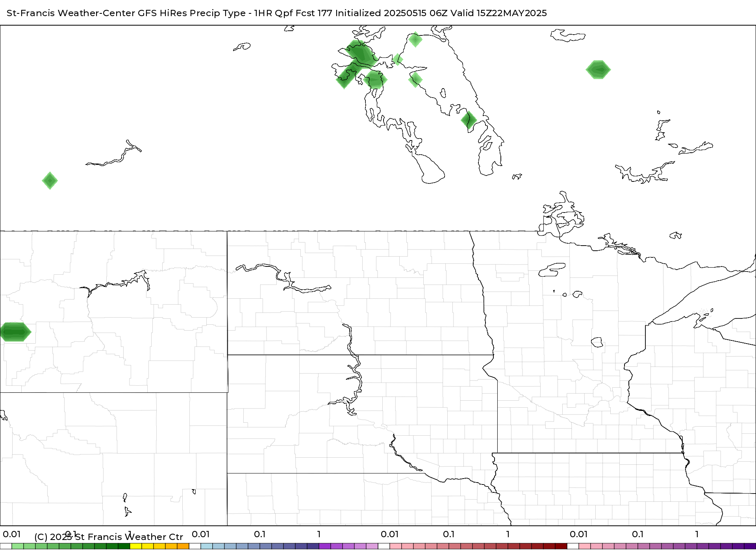Click the 0.1 label above the blue scale
This screenshot has width=756, height=551.
point(260,534)
